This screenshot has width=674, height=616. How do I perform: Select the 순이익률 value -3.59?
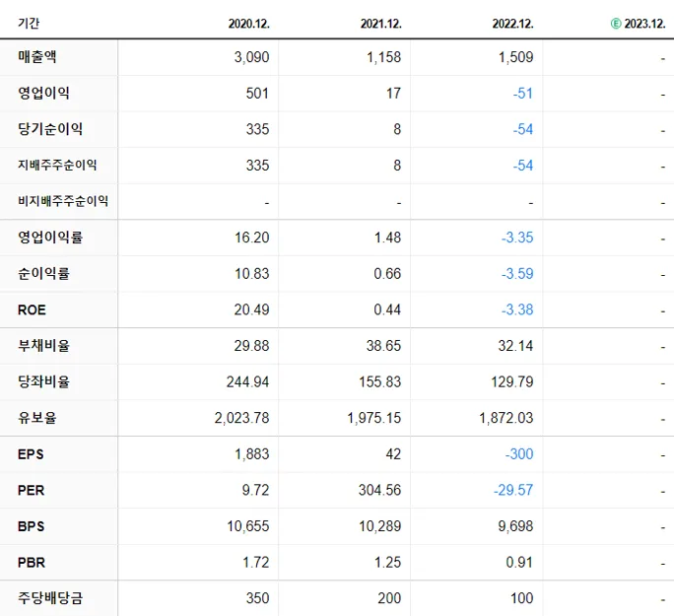(x=517, y=274)
